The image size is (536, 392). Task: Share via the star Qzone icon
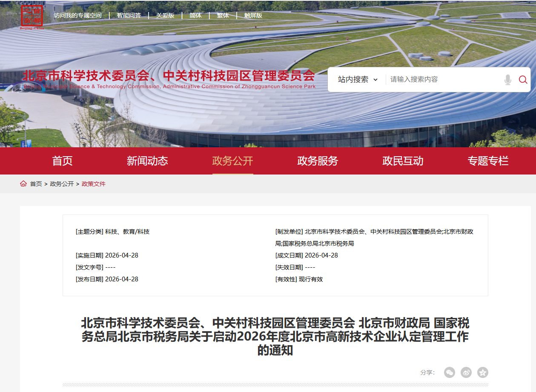pos(482,372)
